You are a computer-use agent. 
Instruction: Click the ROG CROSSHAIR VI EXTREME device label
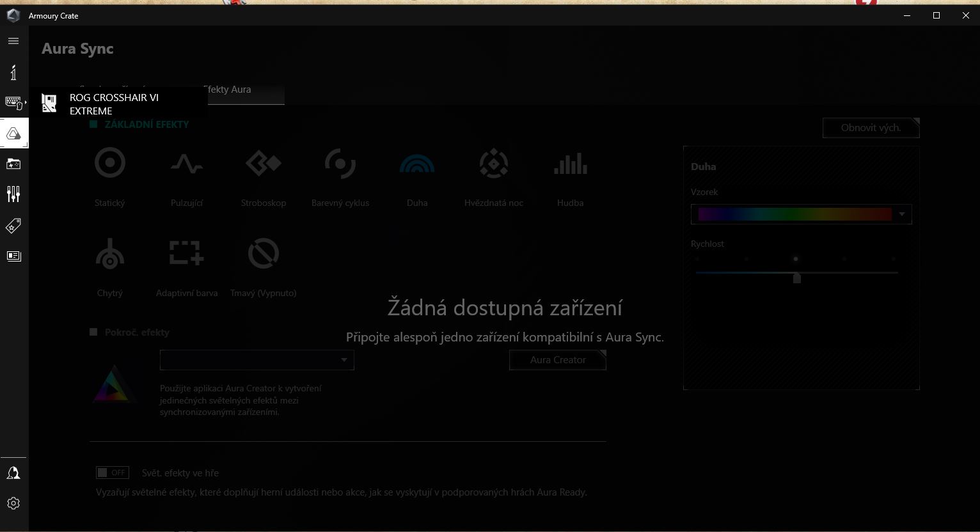click(x=114, y=104)
